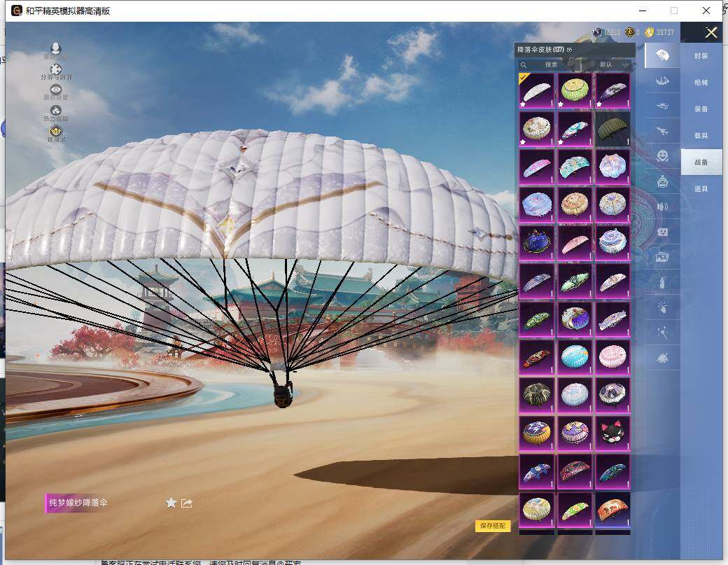This screenshot has width=728, height=565.
Task: Select the red-black parachute thumbnail
Action: click(536, 358)
